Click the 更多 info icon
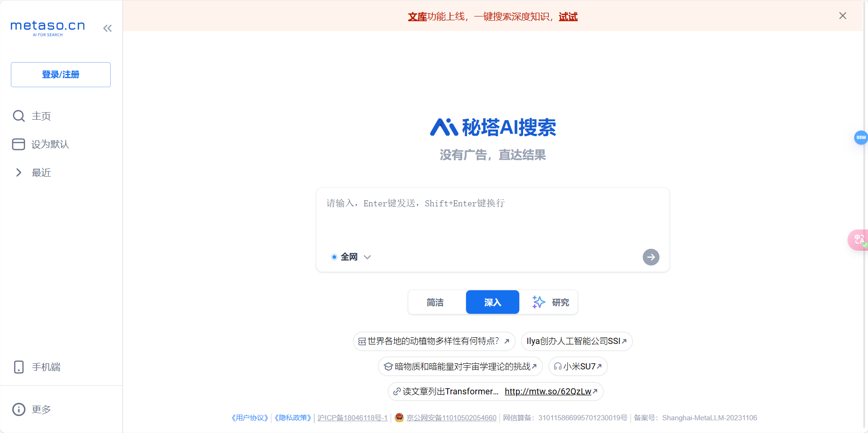The width and height of the screenshot is (868, 433). pos(18,409)
